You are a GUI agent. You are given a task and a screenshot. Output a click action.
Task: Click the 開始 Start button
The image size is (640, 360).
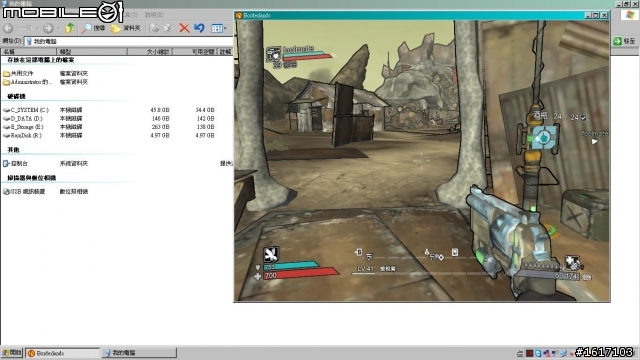12,353
